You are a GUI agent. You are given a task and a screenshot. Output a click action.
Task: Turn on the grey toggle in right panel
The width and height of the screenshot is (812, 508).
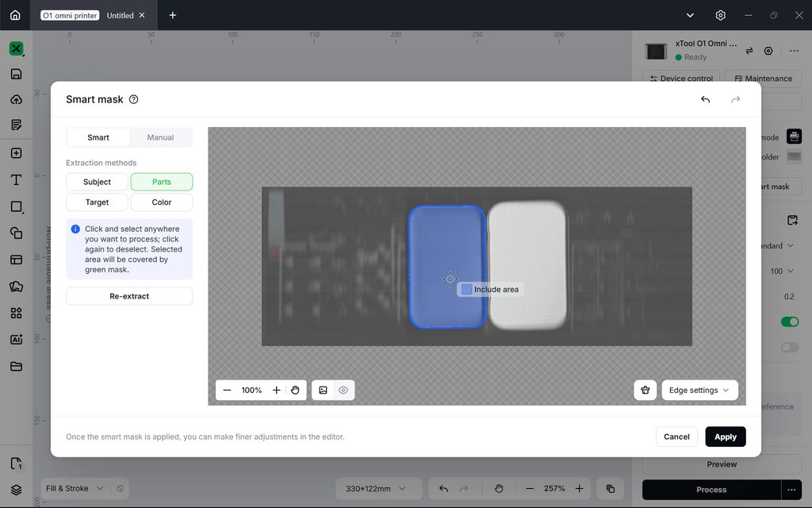[x=790, y=347]
